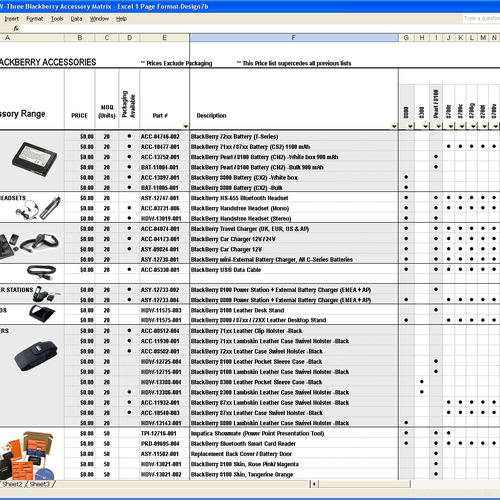Switch to the Sheet2 tab
The width and height of the screenshot is (500, 500).
pos(12,484)
